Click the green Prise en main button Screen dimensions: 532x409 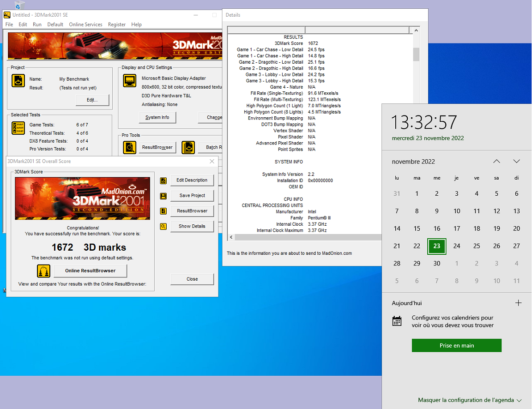pos(456,346)
